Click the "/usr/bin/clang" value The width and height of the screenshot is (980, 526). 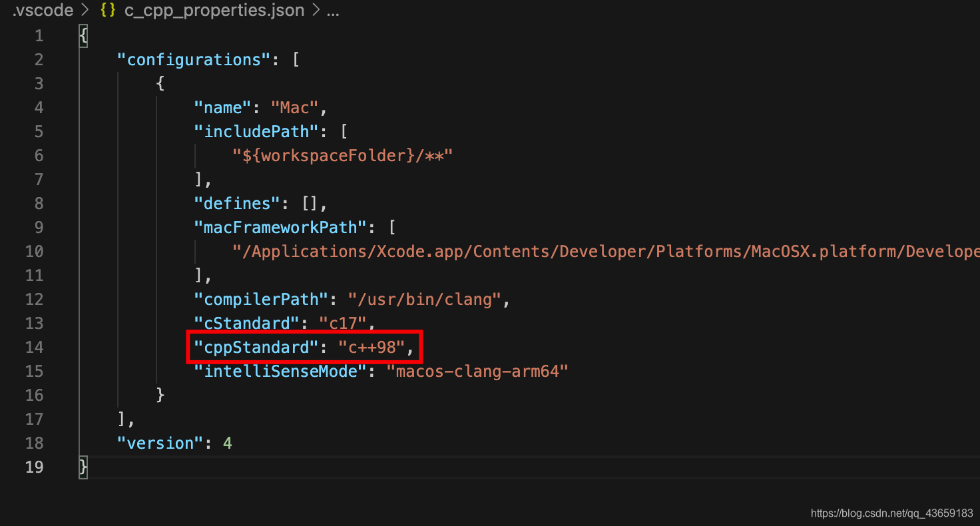424,299
